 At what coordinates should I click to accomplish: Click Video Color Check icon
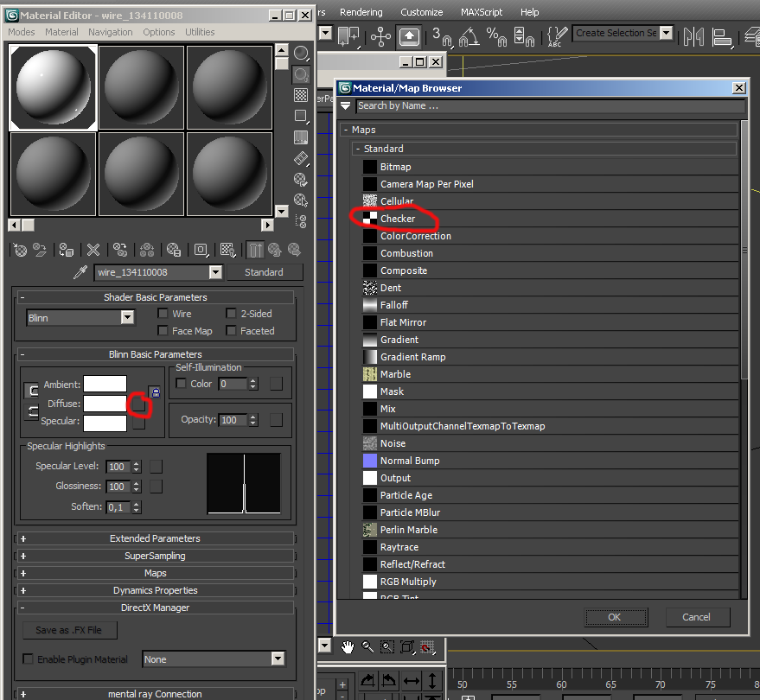(x=301, y=137)
